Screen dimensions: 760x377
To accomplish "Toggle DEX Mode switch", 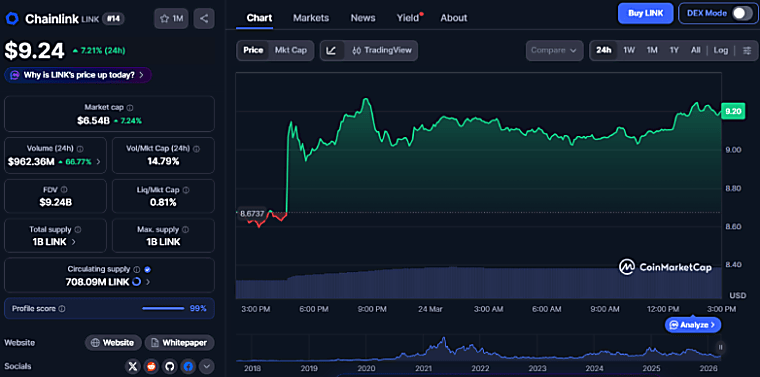I will [742, 13].
